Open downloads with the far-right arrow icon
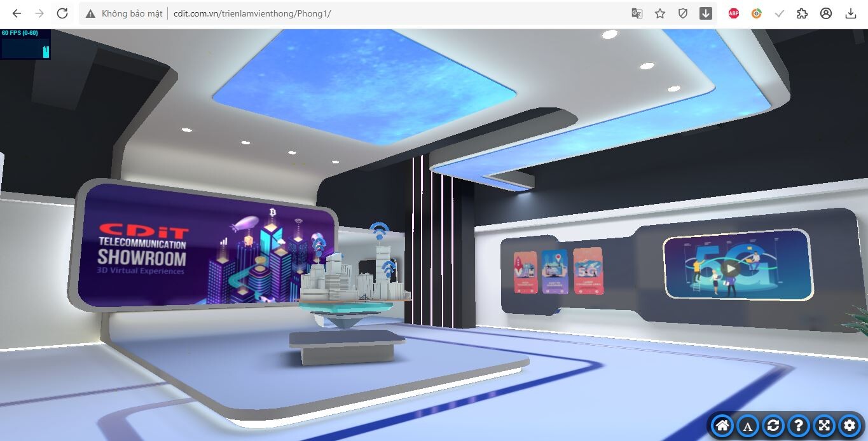This screenshot has width=868, height=441. [x=851, y=12]
